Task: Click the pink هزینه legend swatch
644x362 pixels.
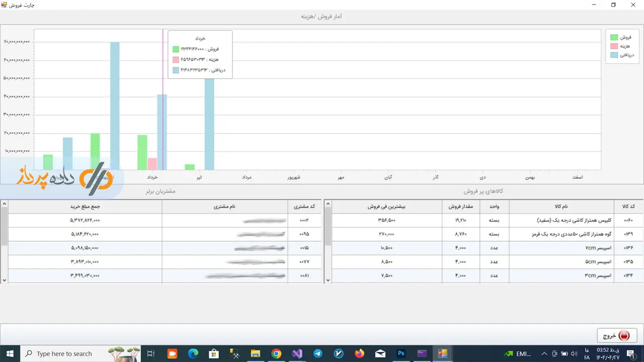Action: (614, 46)
